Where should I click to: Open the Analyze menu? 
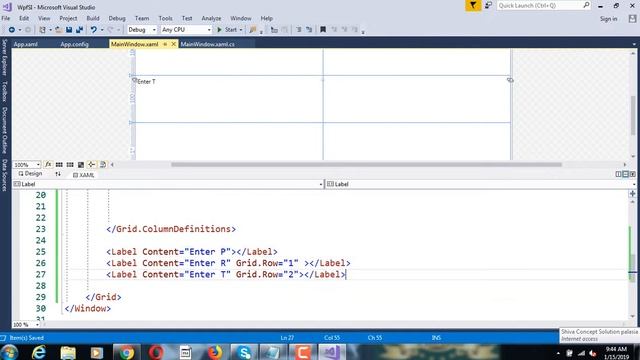pos(211,18)
